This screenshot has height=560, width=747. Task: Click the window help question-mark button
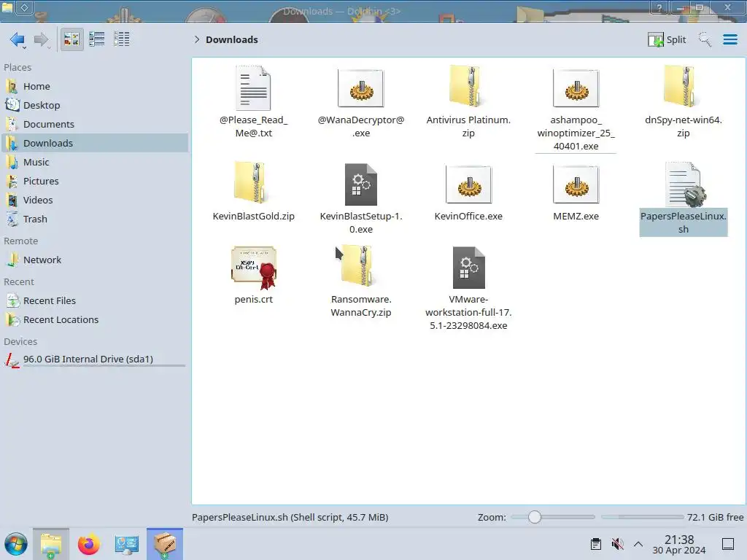[659, 7]
